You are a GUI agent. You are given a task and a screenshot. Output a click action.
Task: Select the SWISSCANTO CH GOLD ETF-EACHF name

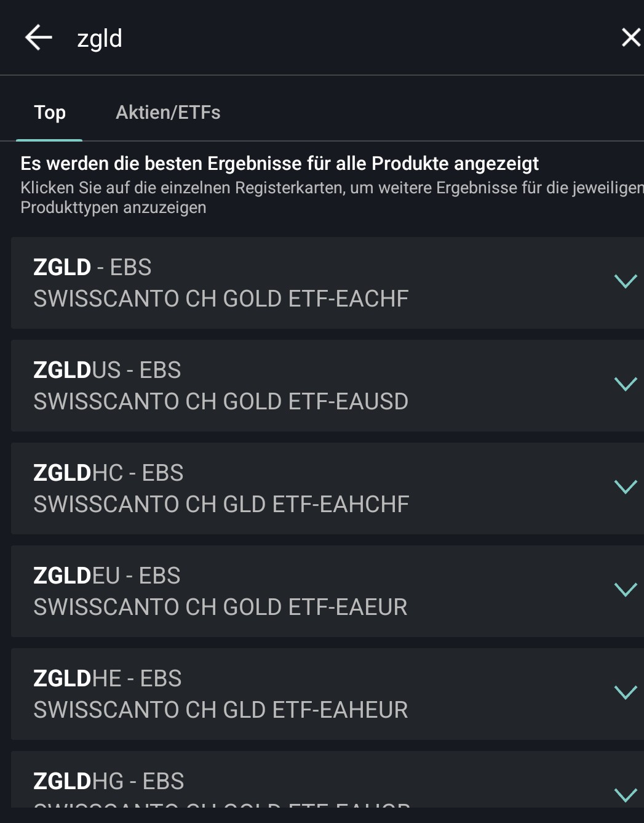pos(221,299)
